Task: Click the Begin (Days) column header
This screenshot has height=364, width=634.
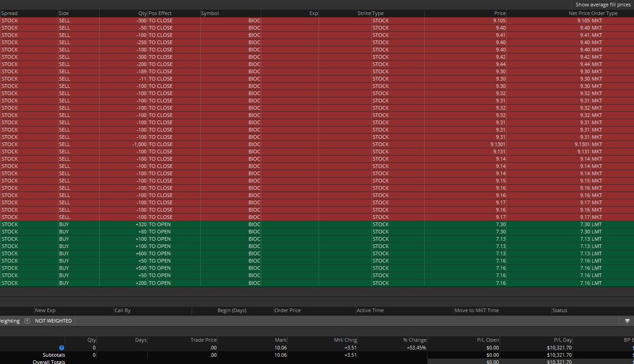Action: point(232,311)
